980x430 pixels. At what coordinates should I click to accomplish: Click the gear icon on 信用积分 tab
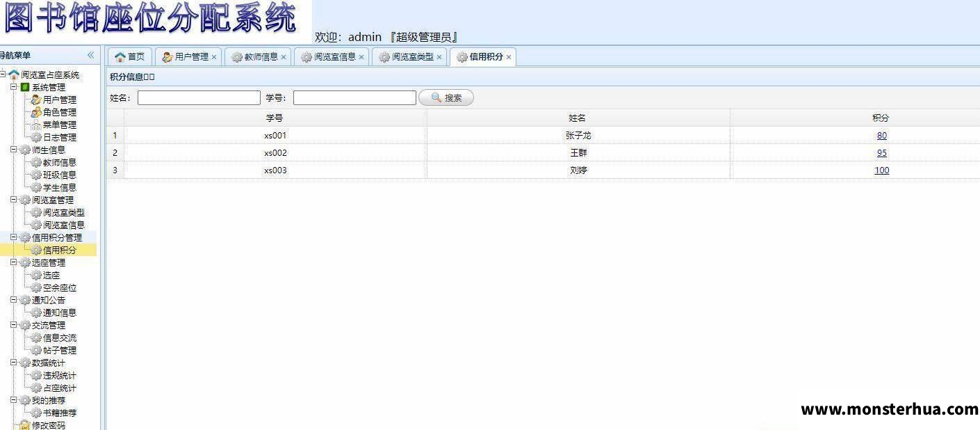pos(462,57)
